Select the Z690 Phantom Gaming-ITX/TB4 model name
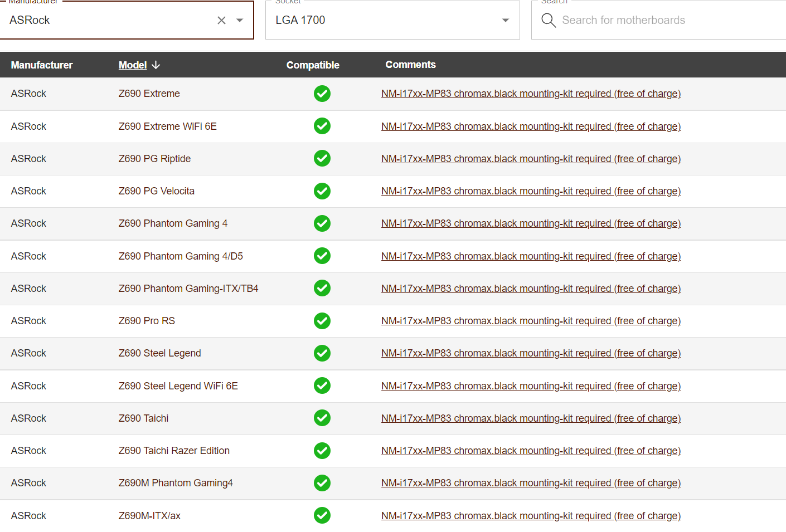The image size is (786, 532). point(188,289)
